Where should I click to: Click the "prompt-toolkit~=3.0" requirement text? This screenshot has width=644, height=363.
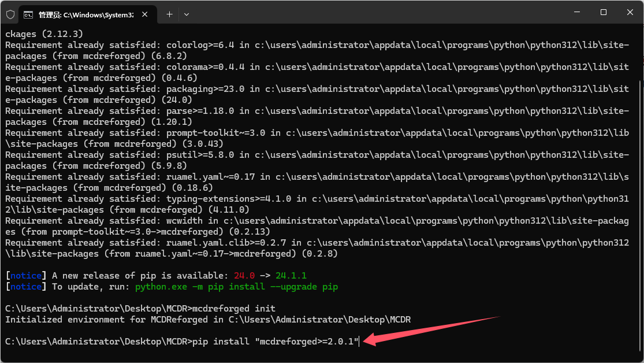pos(215,133)
